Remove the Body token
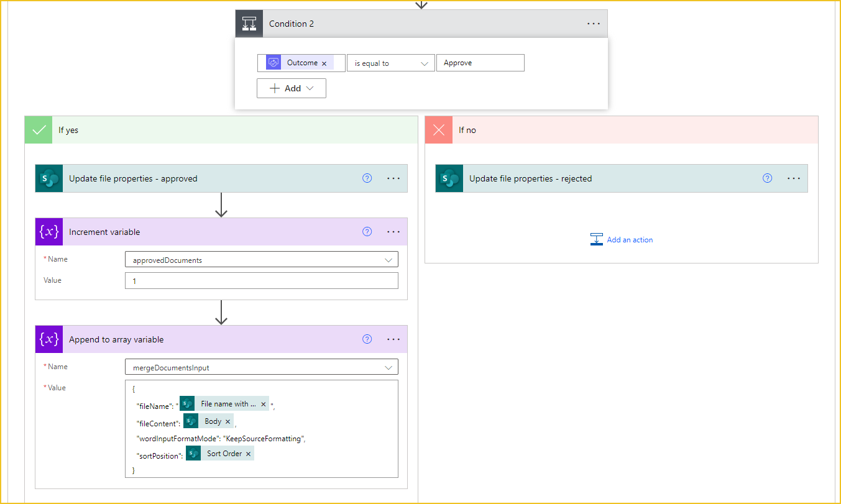 coord(227,422)
